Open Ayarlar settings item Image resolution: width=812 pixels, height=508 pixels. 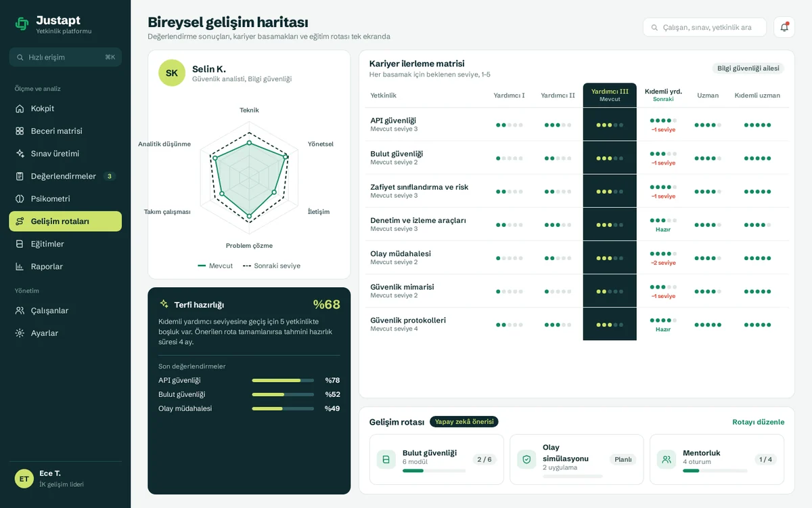65,333
